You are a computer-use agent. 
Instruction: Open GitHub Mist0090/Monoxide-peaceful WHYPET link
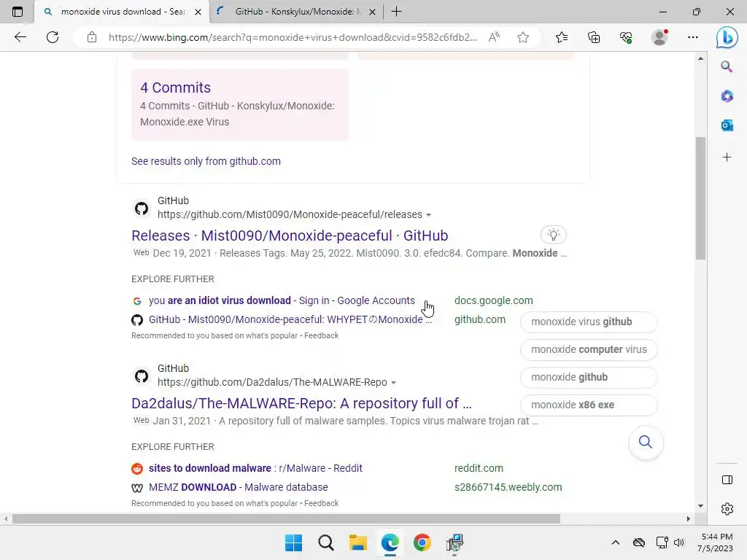click(290, 319)
